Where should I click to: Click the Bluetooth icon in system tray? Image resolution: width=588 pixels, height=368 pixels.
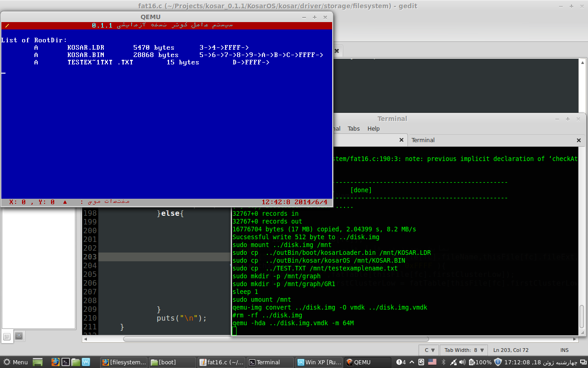(443, 362)
